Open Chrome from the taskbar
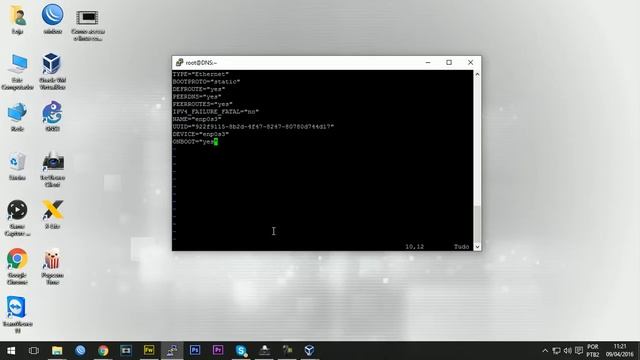Image resolution: width=640 pixels, height=360 pixels. pyautogui.click(x=103, y=350)
